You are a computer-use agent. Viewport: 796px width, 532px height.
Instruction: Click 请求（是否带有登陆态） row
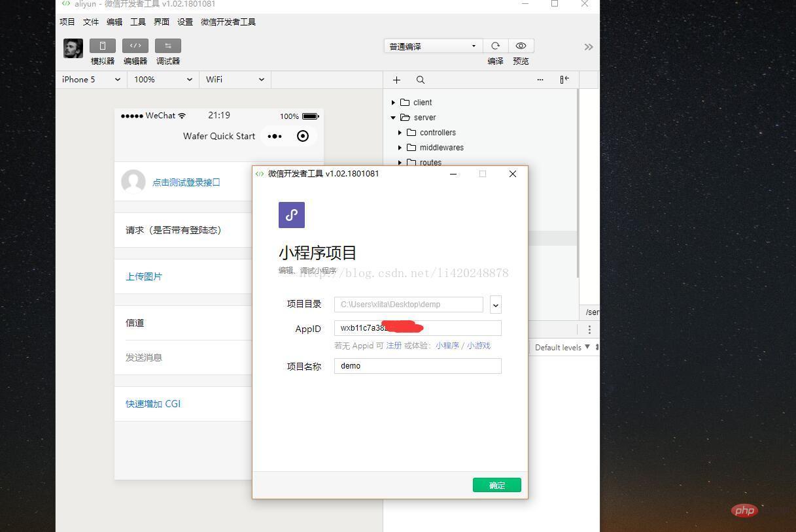184,230
